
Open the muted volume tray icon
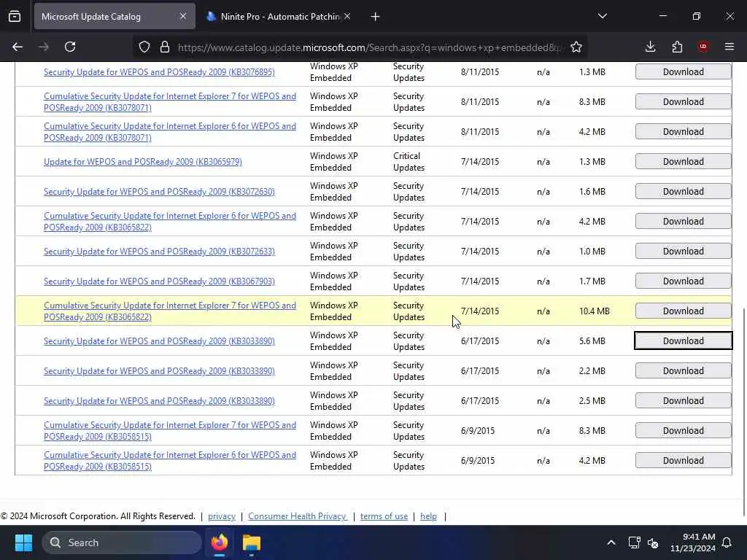point(653,542)
